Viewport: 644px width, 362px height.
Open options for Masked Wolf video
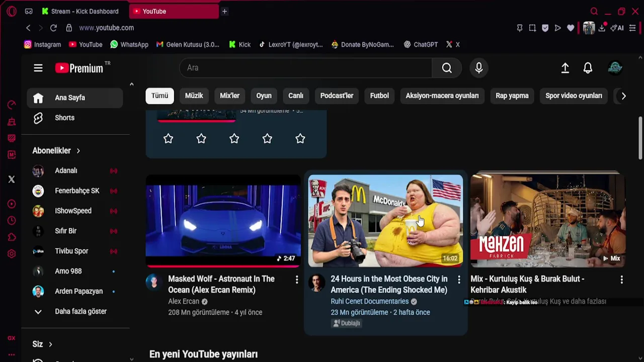(x=296, y=280)
